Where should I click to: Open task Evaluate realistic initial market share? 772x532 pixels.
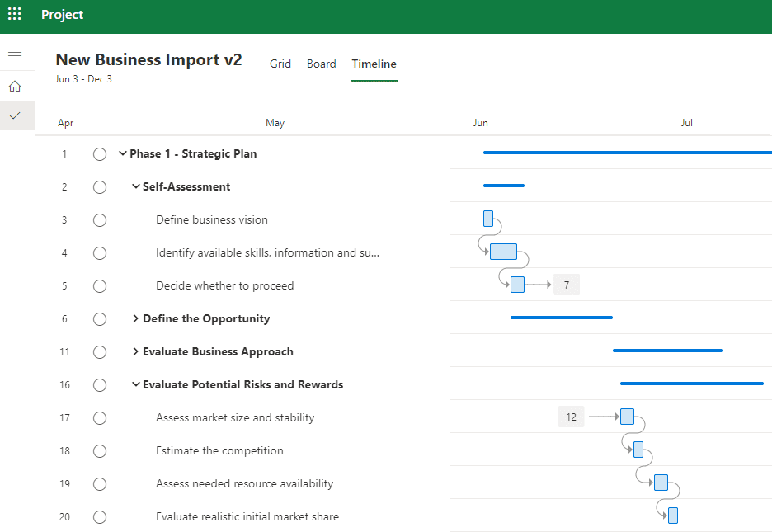[x=247, y=517]
